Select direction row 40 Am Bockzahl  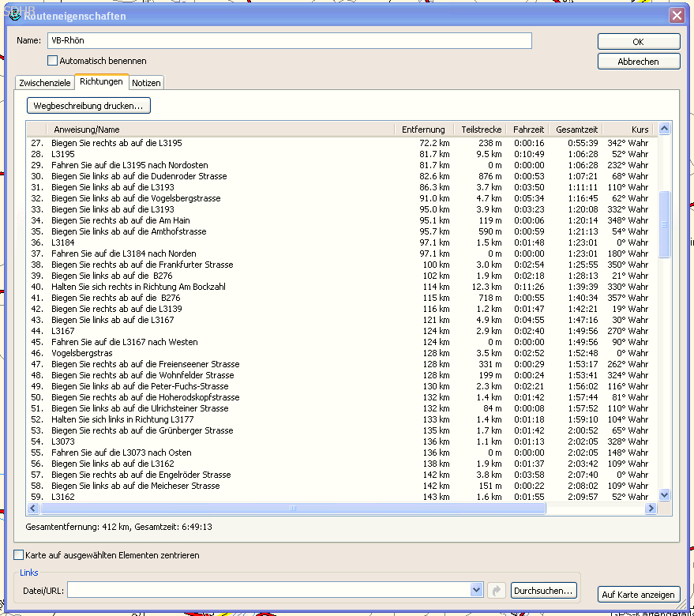click(x=138, y=287)
